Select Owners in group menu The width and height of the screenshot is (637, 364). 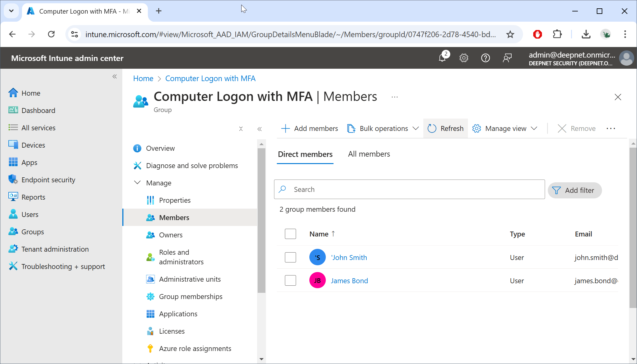coord(171,235)
